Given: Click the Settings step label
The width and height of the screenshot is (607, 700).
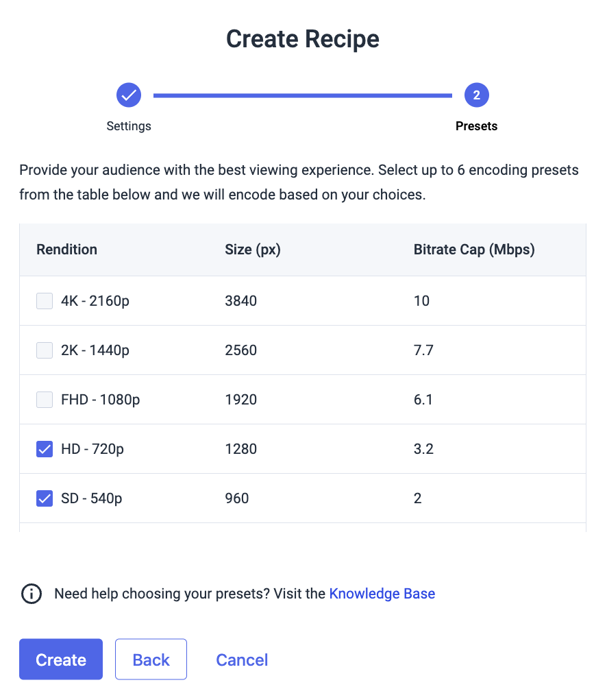Looking at the screenshot, I should tap(129, 126).
